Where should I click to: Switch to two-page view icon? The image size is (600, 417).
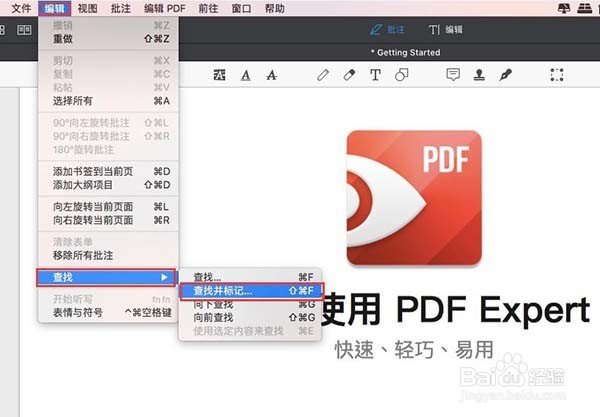point(24,30)
